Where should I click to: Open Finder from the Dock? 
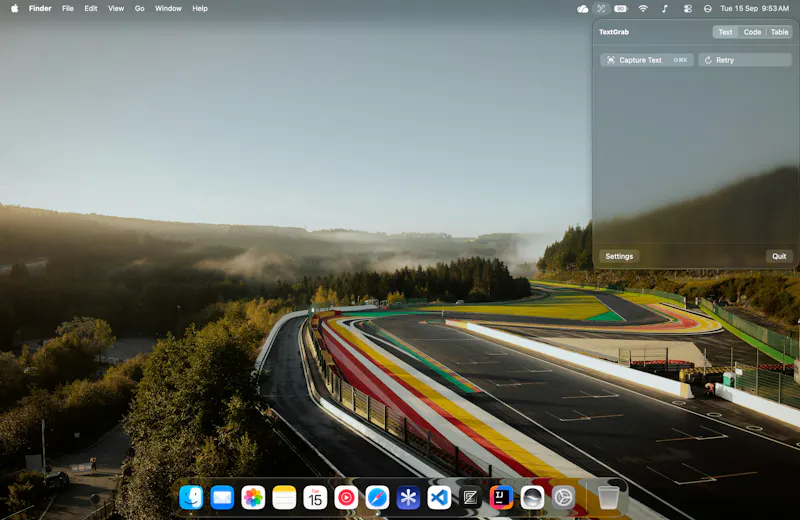191,498
